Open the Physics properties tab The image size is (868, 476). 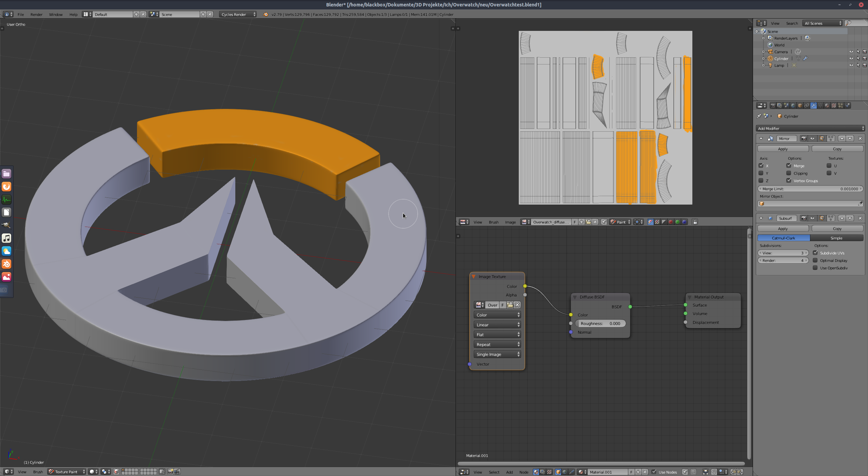(x=847, y=106)
